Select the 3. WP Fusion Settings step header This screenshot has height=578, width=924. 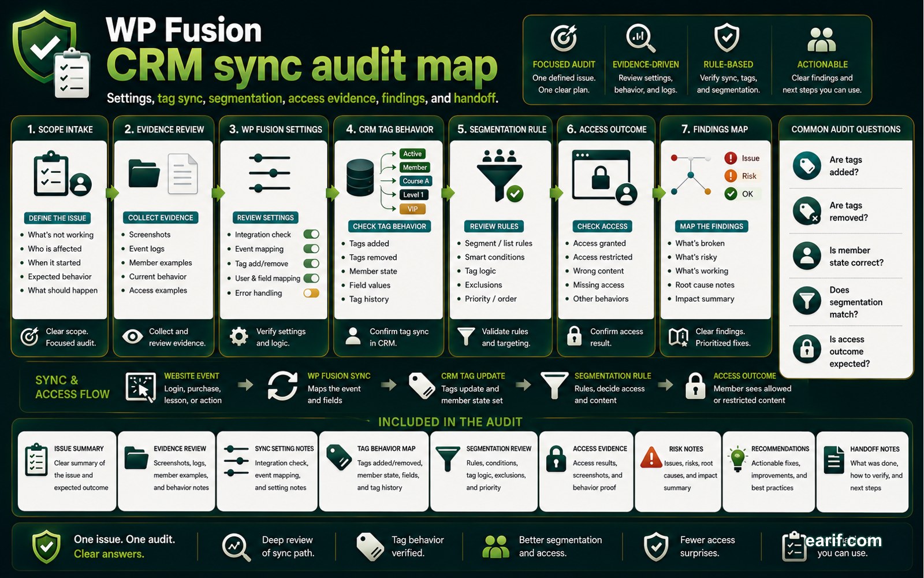pos(275,129)
